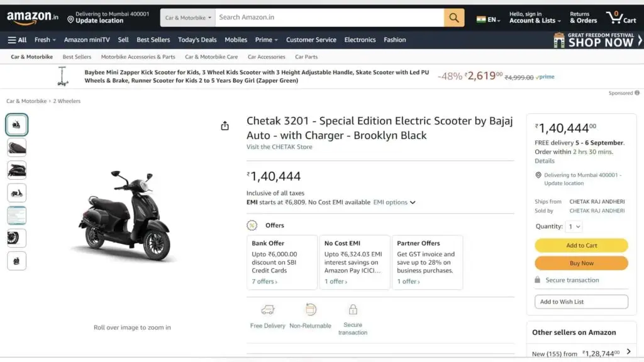Open Today's Deals in navigation bar
This screenshot has width=644, height=362.
pos(197,40)
